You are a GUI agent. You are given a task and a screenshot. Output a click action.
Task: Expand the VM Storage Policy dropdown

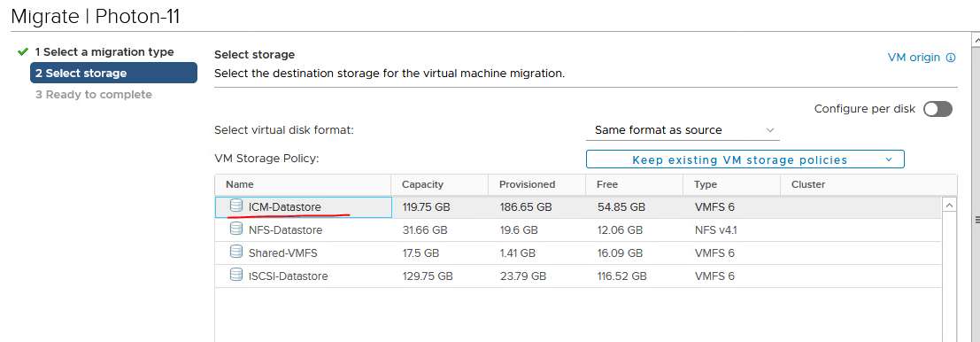pos(745,159)
